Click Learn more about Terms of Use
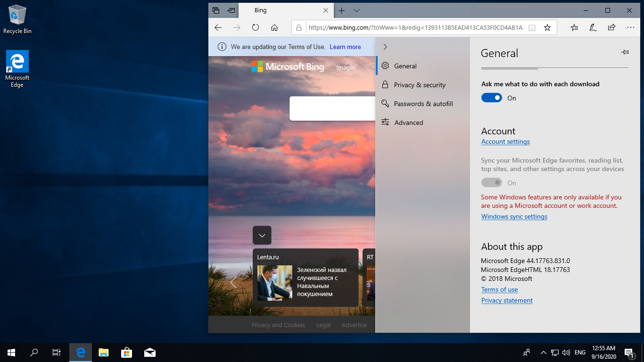This screenshot has width=644, height=362. coord(345,47)
